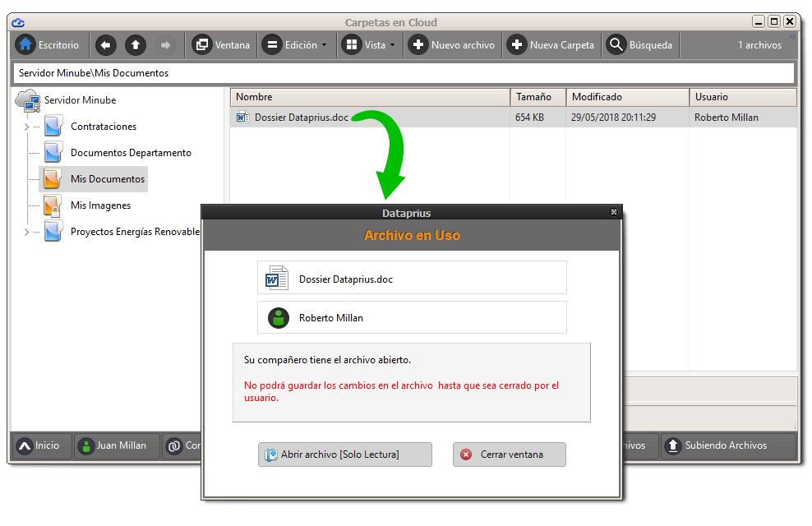Open the Inicio menu button

[x=41, y=445]
